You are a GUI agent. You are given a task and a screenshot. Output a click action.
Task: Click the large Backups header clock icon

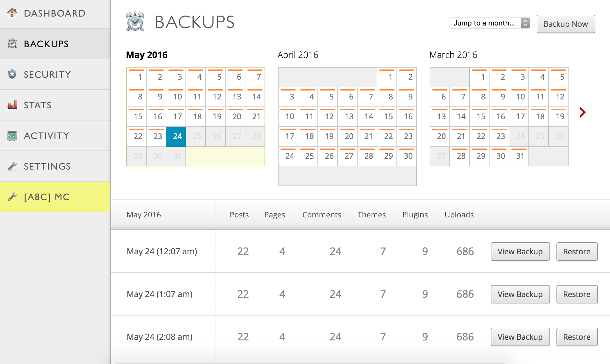coord(135,22)
